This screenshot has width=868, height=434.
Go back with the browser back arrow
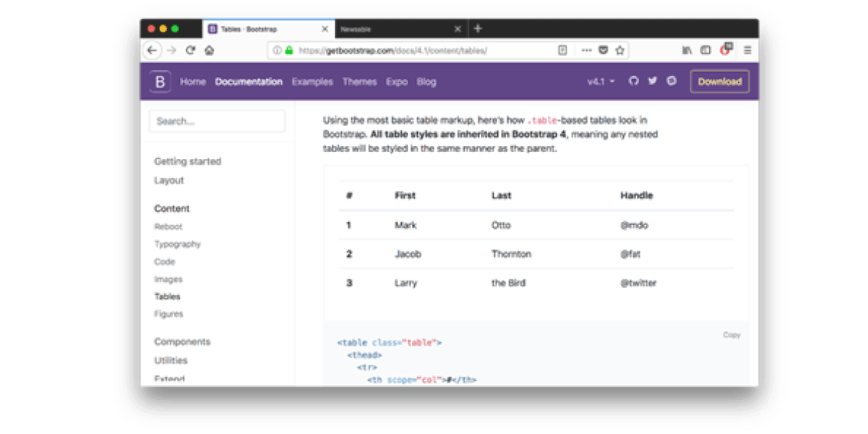point(151,50)
